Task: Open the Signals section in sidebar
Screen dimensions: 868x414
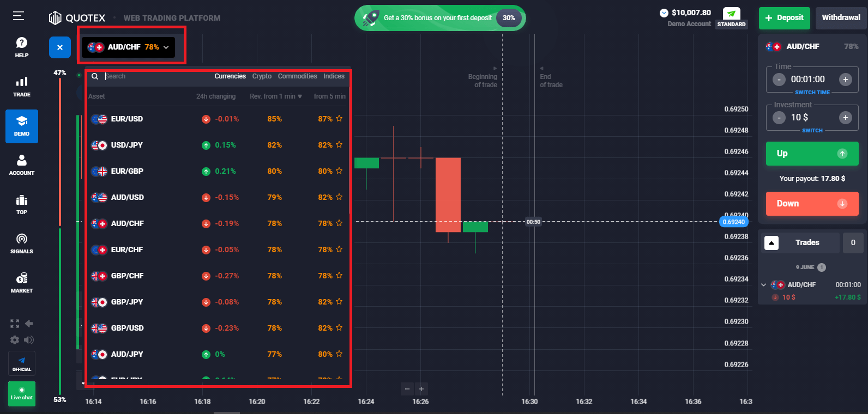Action: [22, 243]
